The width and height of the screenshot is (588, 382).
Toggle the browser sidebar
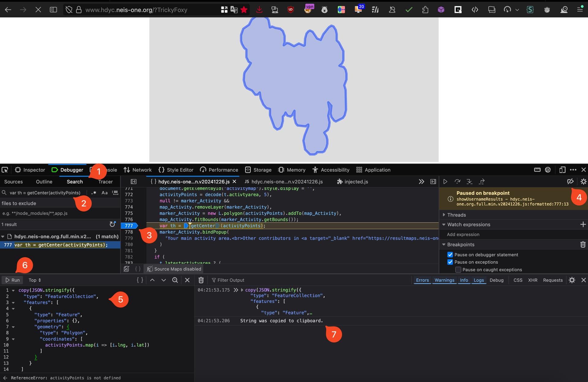[53, 10]
